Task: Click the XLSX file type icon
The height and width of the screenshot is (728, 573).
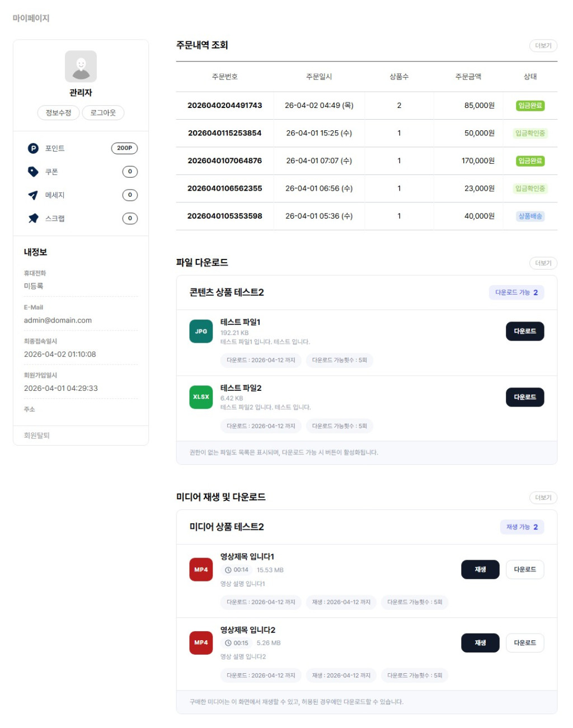Action: 201,397
